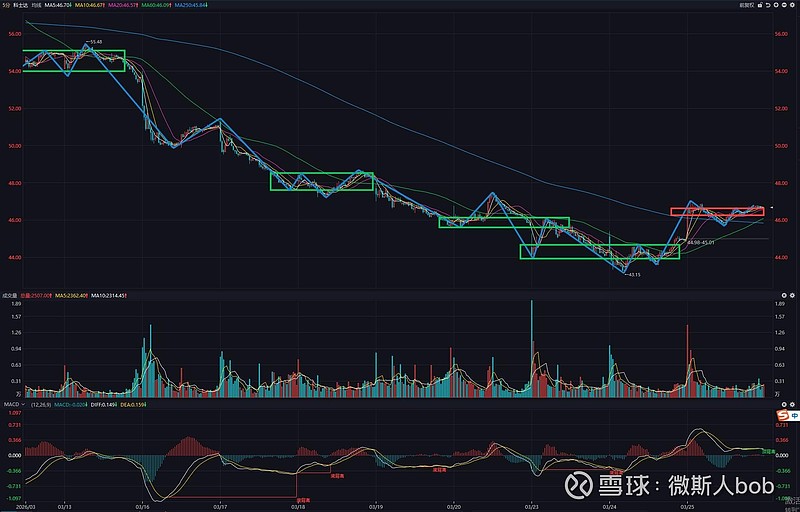Click the 55.48 high price label

click(x=96, y=42)
